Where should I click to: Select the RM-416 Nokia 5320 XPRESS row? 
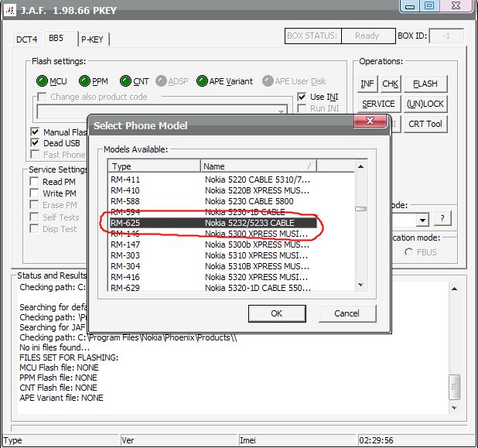213,277
